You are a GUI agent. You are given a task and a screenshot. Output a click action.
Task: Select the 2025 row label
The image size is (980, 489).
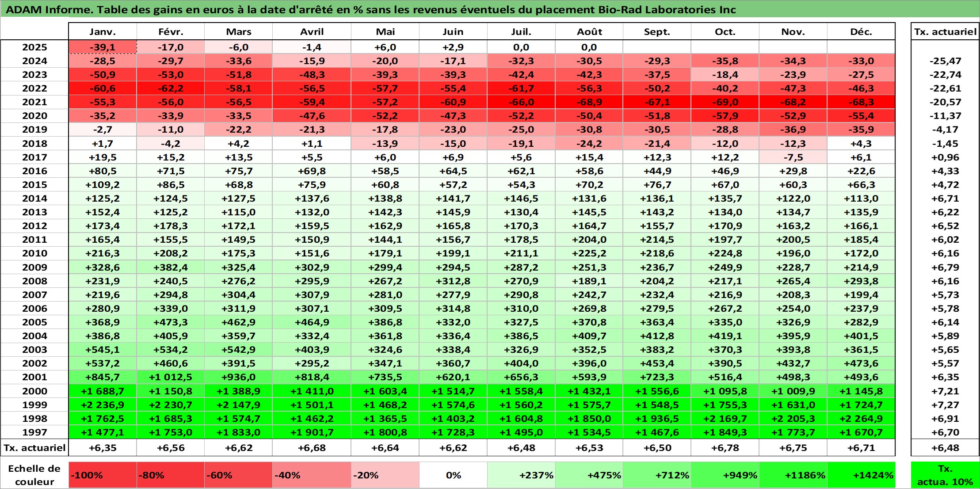point(34,47)
